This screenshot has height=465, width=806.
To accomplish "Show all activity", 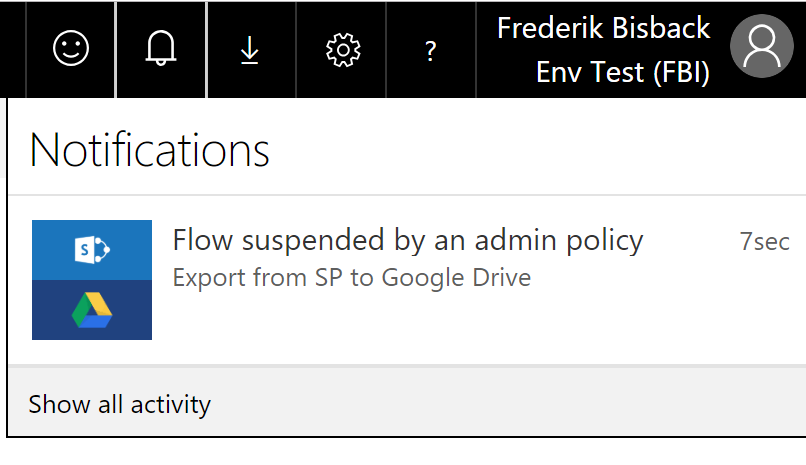I will coord(120,404).
